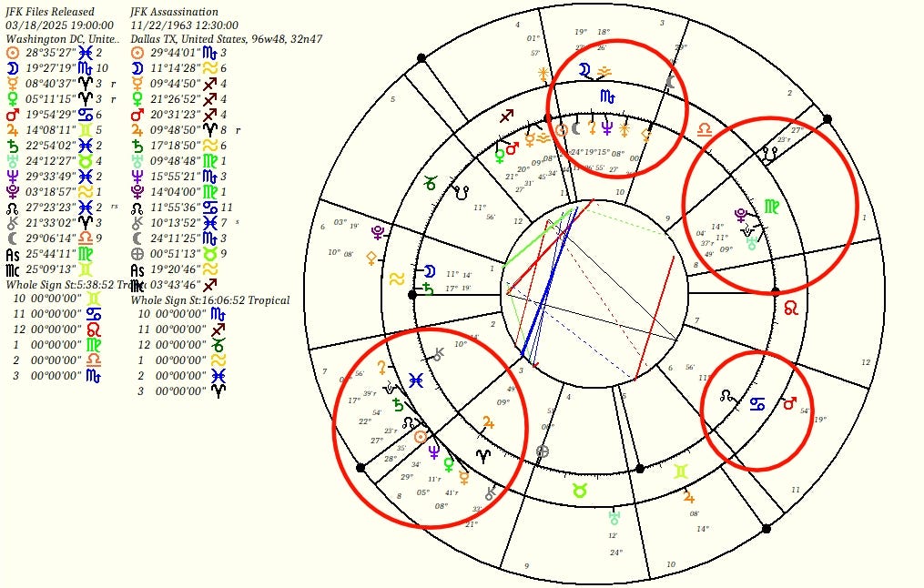Viewport: 924px width, 588px height.
Task: Click the Chiron glyph beside 21°33'02"
Action: 13,223
